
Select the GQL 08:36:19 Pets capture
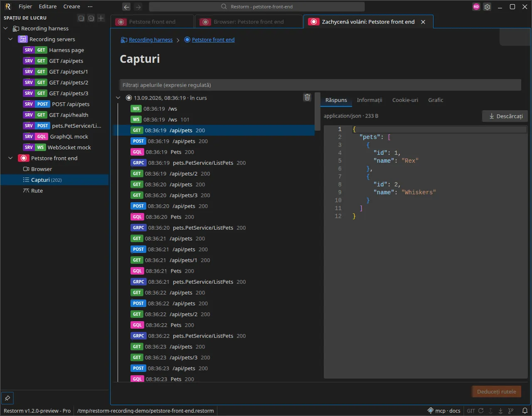coord(214,152)
